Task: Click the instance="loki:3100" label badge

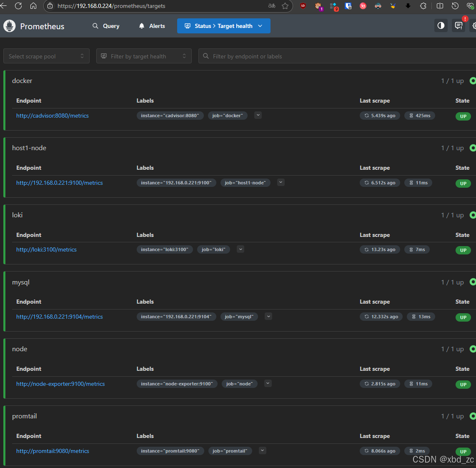Action: click(165, 249)
